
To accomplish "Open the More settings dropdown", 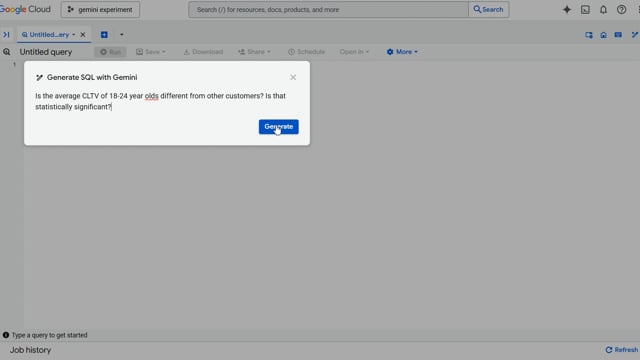I will point(402,52).
